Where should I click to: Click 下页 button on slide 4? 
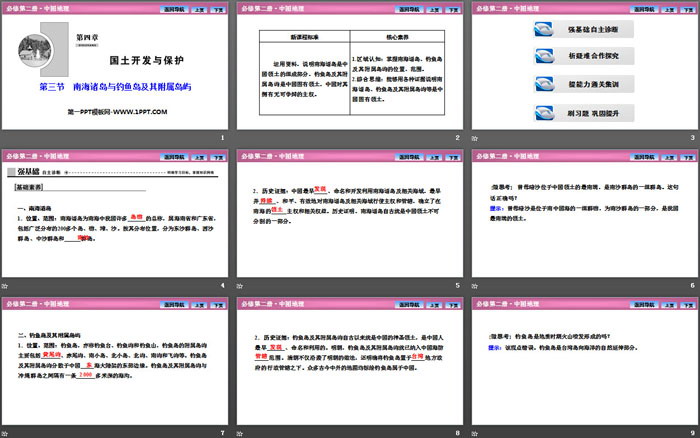pyautogui.click(x=218, y=157)
